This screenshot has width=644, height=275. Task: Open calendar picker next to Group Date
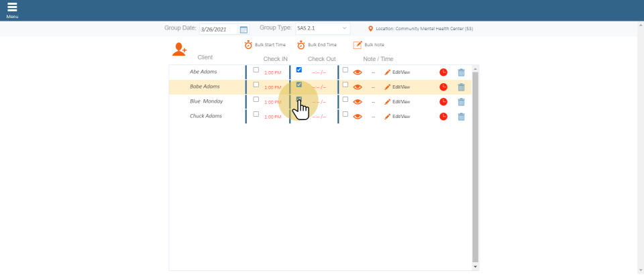[x=244, y=30]
